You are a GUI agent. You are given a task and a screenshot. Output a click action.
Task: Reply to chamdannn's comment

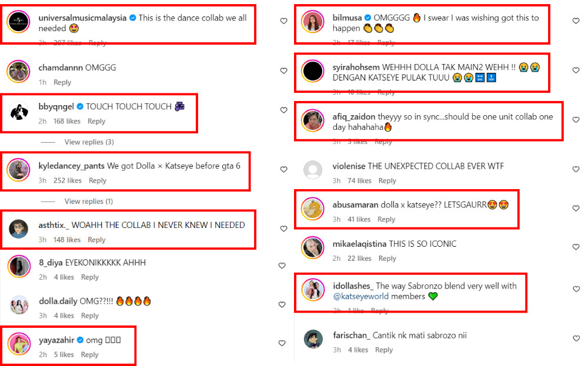(x=62, y=82)
